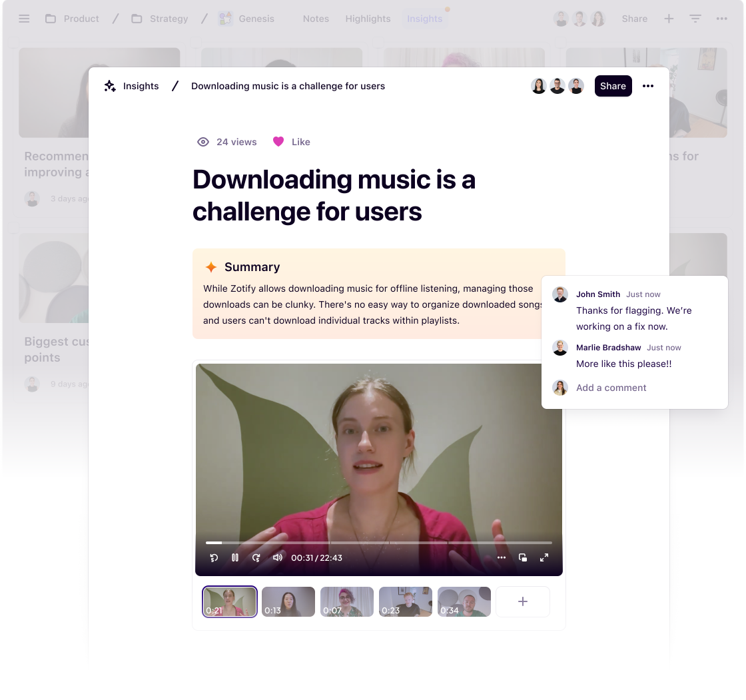Click John Smith's avatar in comments
Viewport: 746px width, 700px height.
point(560,294)
